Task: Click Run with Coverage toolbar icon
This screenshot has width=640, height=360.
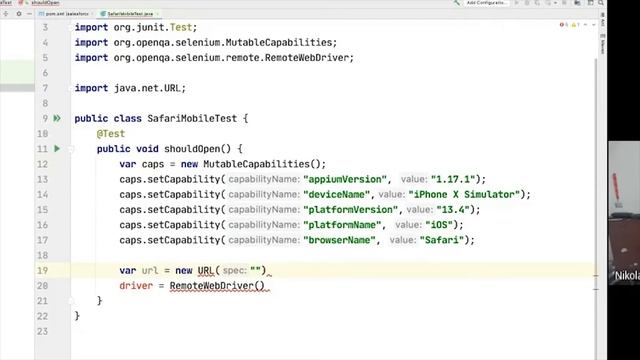Action: (x=537, y=2)
